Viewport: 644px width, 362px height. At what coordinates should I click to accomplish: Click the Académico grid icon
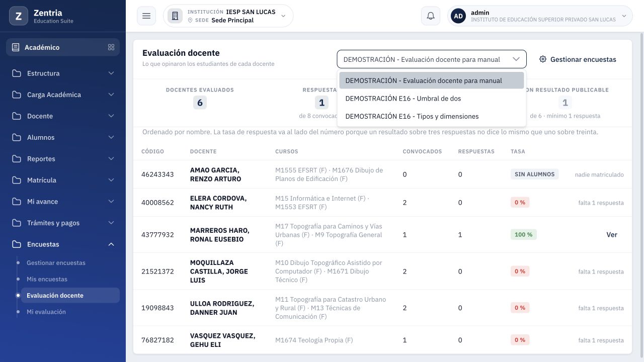coord(111,47)
